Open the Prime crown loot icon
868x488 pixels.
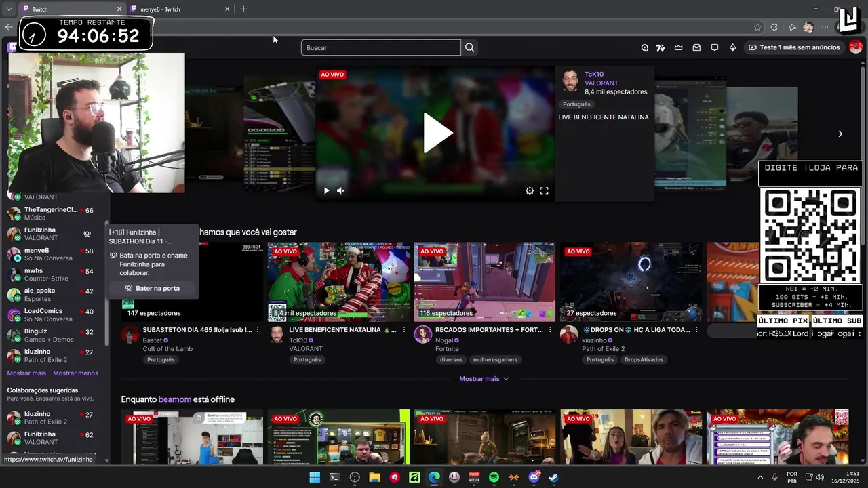(x=678, y=47)
